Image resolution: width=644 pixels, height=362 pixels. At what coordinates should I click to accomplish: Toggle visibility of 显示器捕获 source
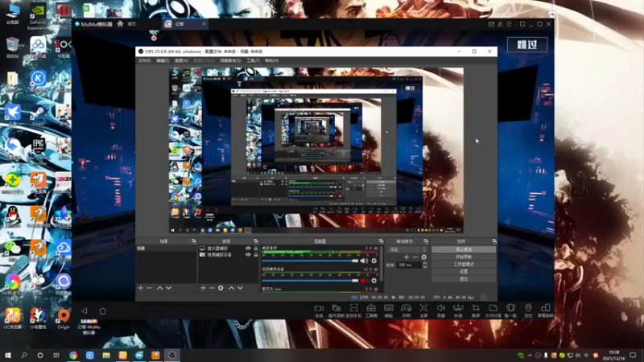(248, 249)
